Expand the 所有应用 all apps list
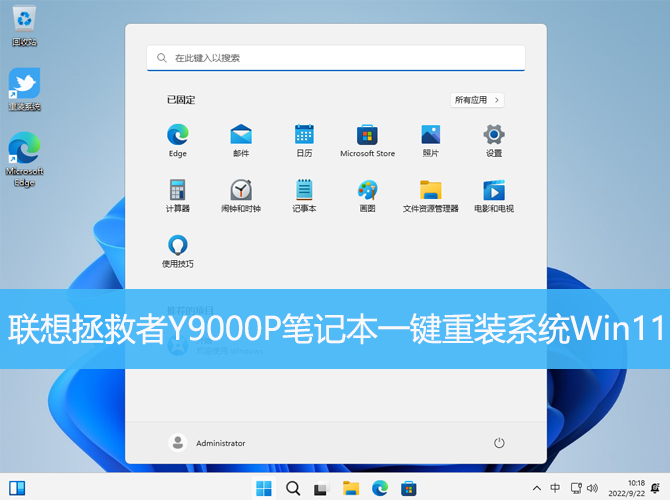Image resolution: width=670 pixels, height=500 pixels. (x=477, y=100)
